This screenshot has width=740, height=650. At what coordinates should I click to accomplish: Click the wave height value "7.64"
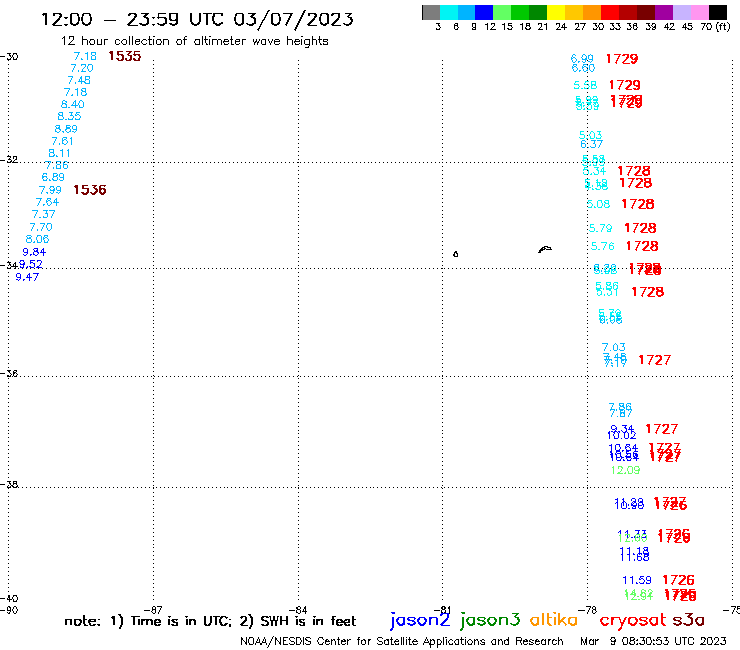pos(47,202)
